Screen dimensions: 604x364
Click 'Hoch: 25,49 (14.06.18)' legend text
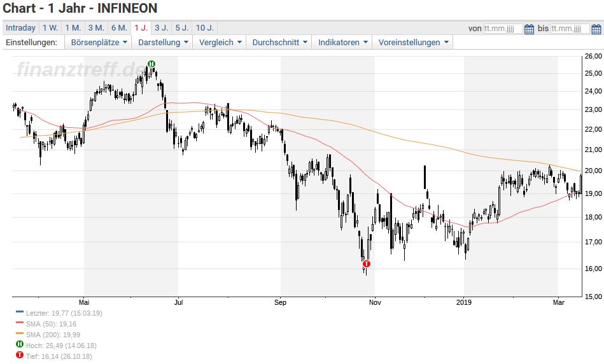click(61, 346)
